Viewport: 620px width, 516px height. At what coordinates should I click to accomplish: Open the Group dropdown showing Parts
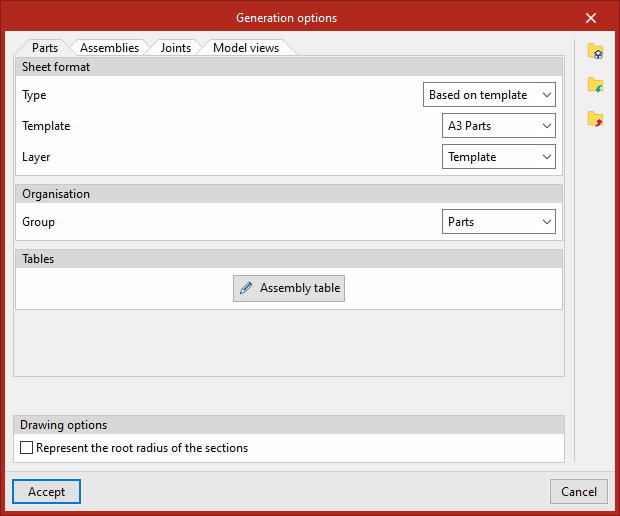pyautogui.click(x=499, y=221)
